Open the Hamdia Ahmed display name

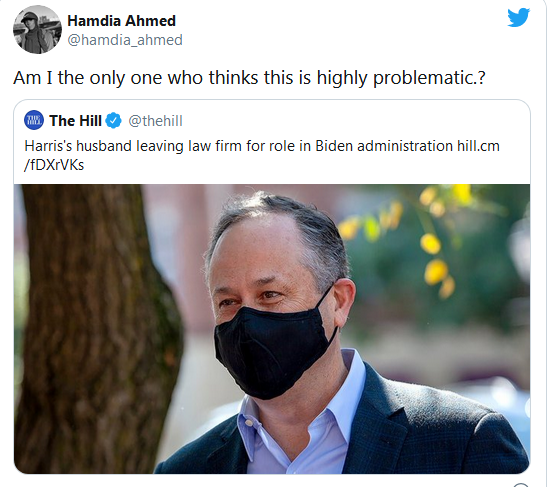[121, 21]
